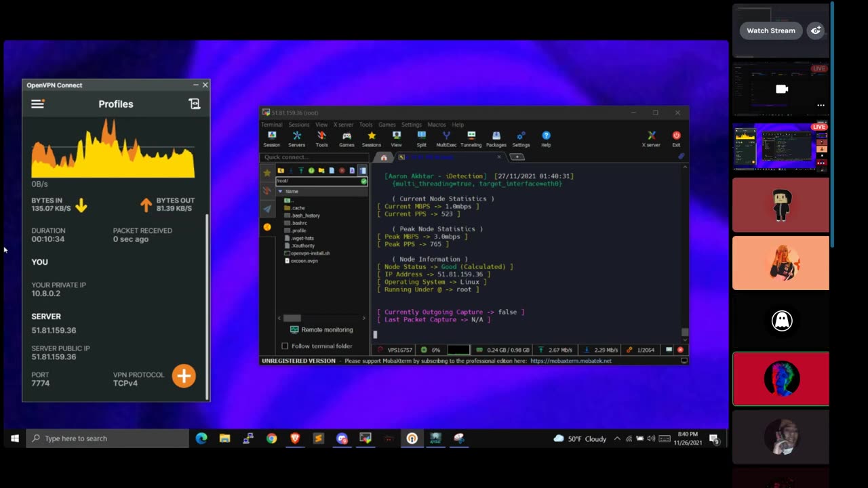Open the OpenVPN hamburger menu
Screen dimensions: 868x488
coord(38,104)
